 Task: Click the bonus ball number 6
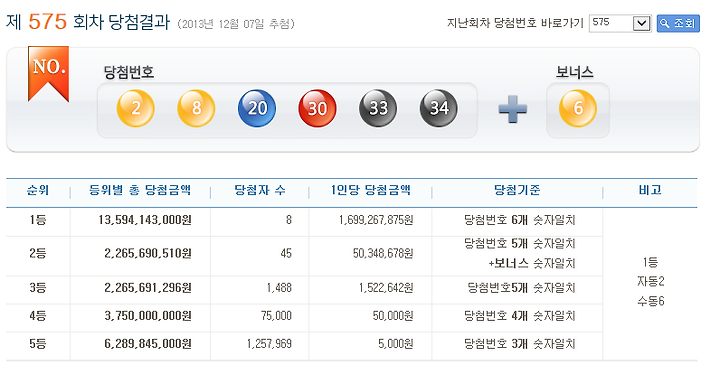tap(578, 108)
